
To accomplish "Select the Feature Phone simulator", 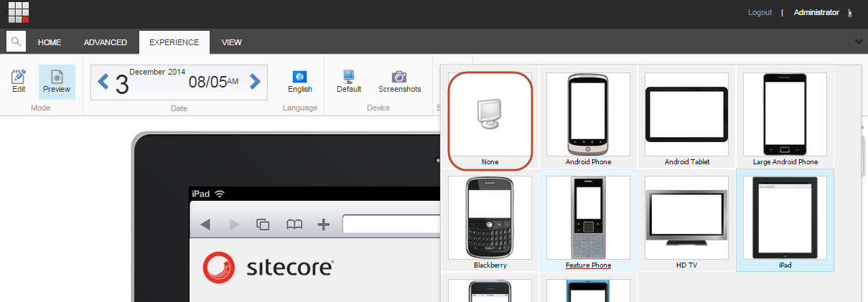I will click(588, 222).
